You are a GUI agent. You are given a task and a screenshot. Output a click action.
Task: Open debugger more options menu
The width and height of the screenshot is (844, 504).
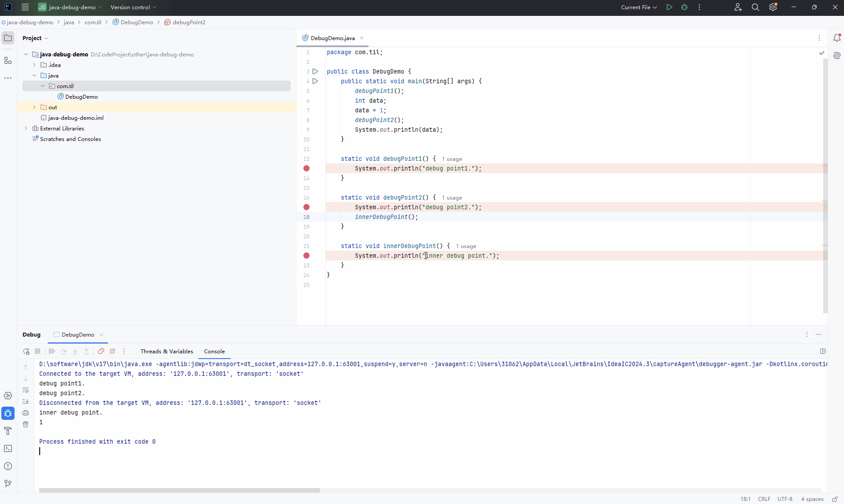(124, 351)
